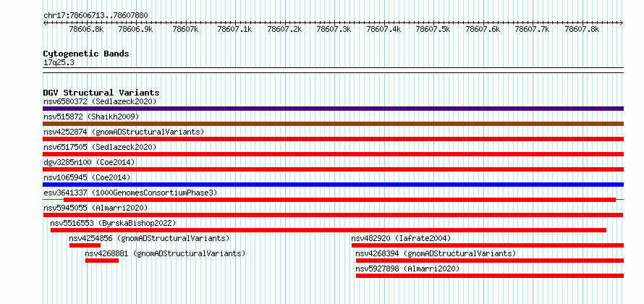Screen dimensions: 644x304
Task: Click nsv5516553 (ByrskaBishop2022) label
Action: tap(113, 223)
